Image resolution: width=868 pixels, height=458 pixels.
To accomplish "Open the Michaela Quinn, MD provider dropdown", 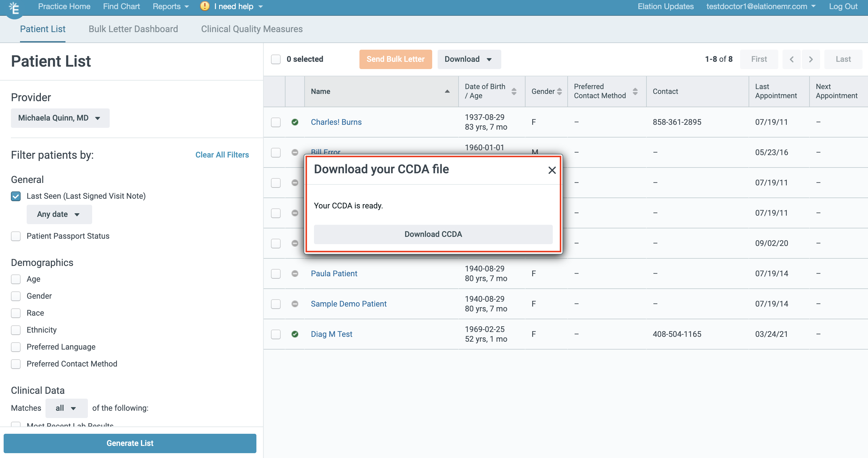I will click(60, 118).
